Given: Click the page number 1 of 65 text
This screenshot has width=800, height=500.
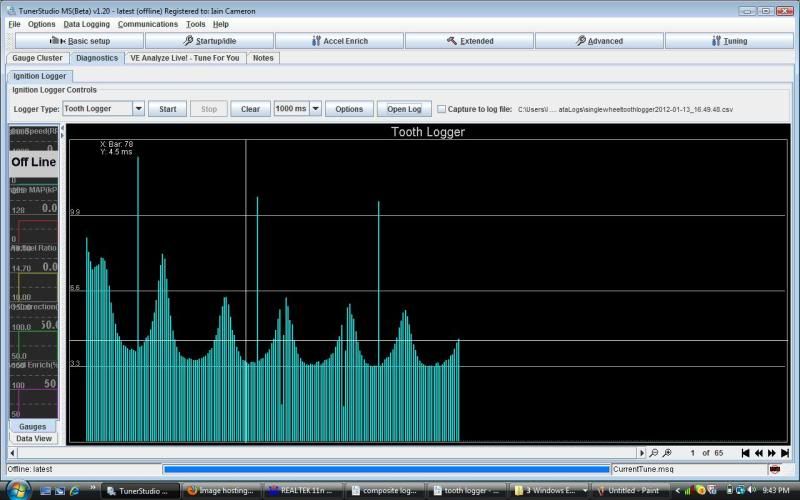Looking at the screenshot, I should coord(707,453).
